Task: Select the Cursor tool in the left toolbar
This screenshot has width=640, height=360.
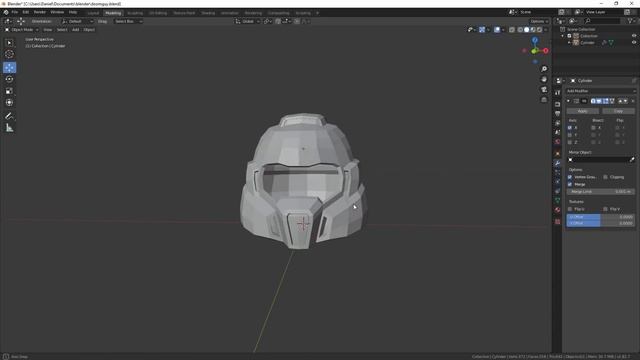Action: tap(9, 54)
